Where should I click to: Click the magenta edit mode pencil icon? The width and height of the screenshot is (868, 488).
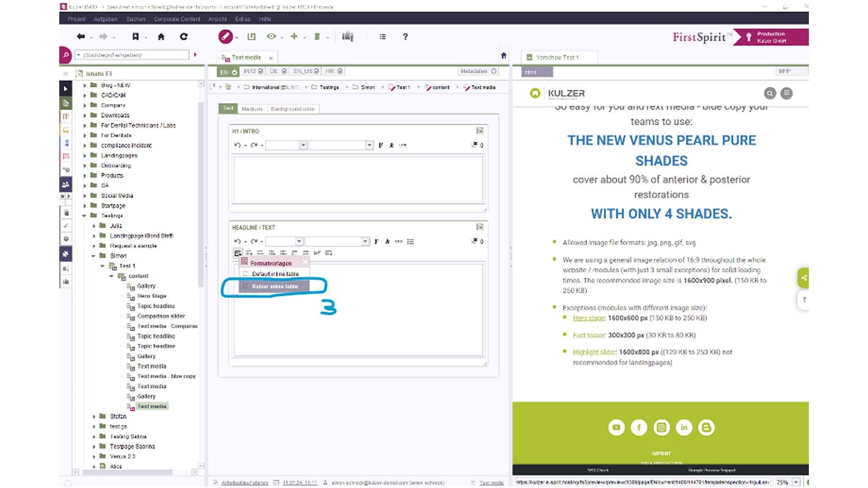[225, 36]
